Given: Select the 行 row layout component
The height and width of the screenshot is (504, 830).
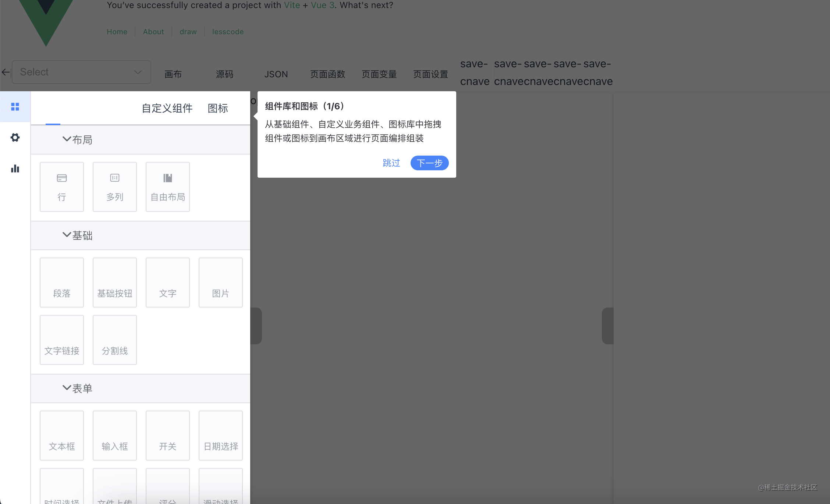Looking at the screenshot, I should pyautogui.click(x=62, y=187).
